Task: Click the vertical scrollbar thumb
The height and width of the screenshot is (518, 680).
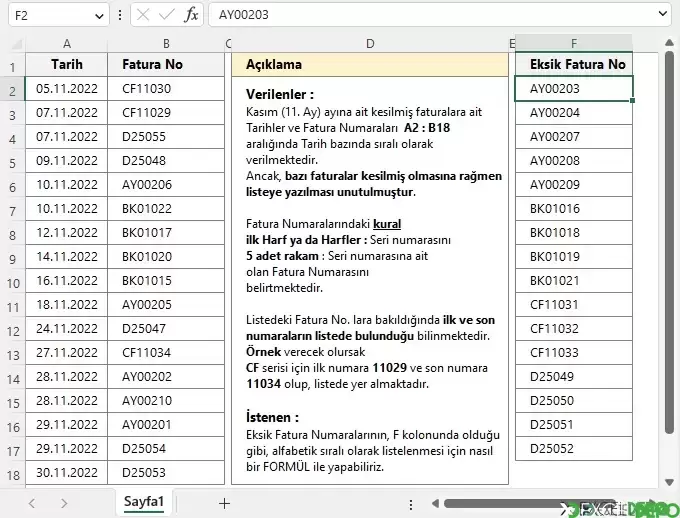Action: (x=670, y=242)
